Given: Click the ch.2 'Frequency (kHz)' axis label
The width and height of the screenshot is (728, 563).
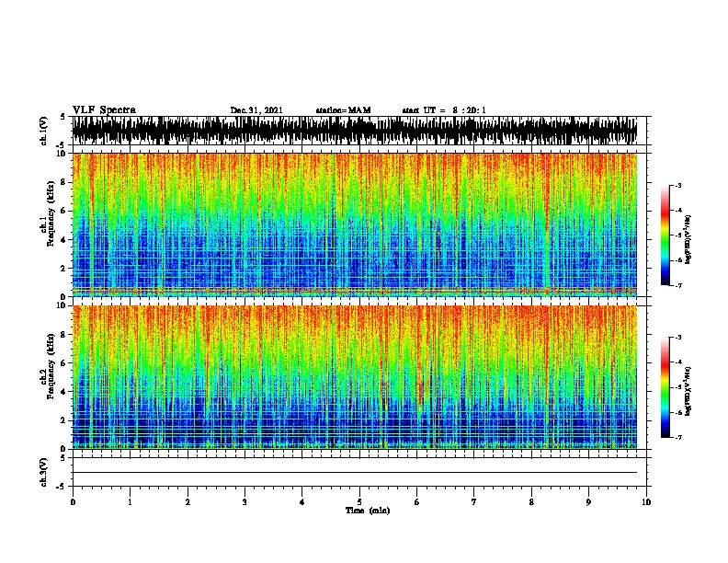Looking at the screenshot, I should [51, 366].
